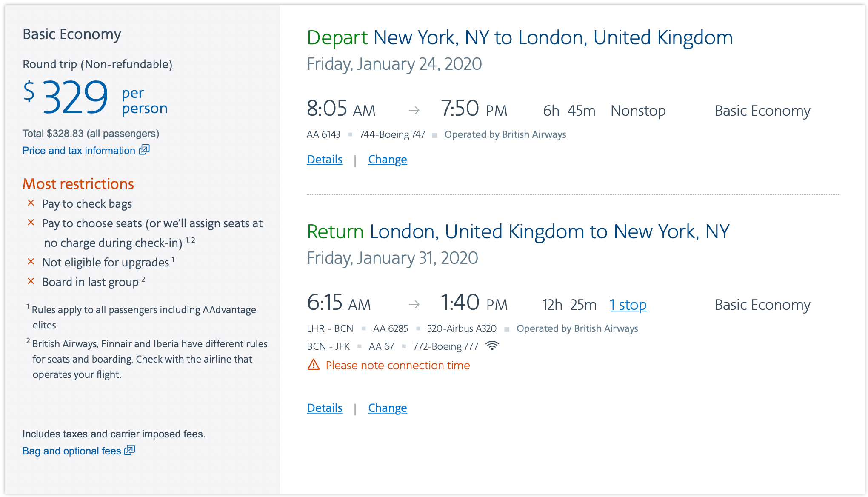Click external link icon beside Bag and optional fees
This screenshot has width=868, height=497.
click(x=130, y=450)
